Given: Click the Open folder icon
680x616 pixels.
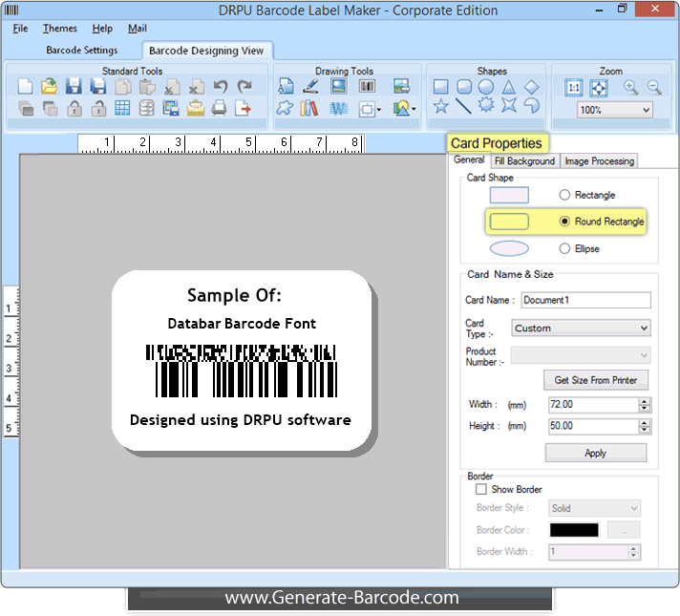Looking at the screenshot, I should [x=49, y=87].
